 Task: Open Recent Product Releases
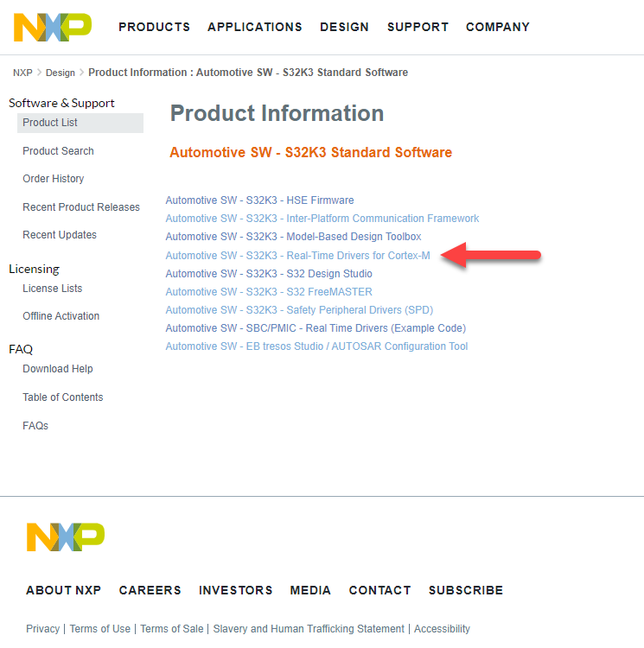click(81, 207)
